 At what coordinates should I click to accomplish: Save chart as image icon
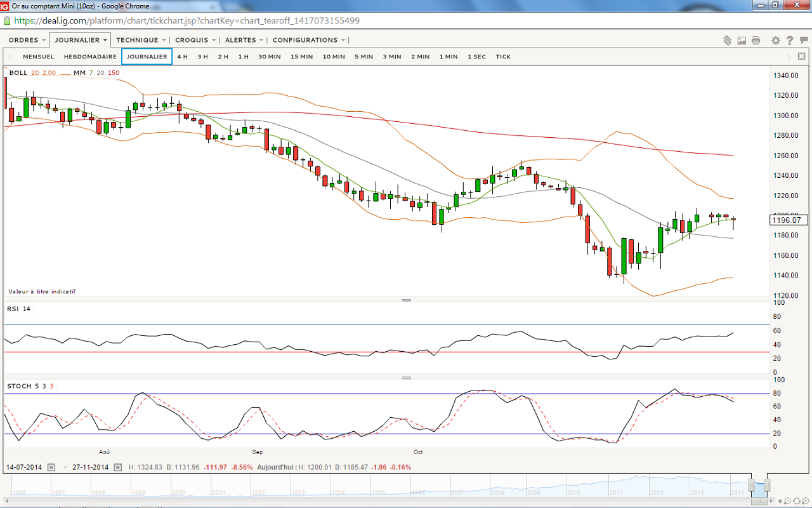pyautogui.click(x=742, y=40)
